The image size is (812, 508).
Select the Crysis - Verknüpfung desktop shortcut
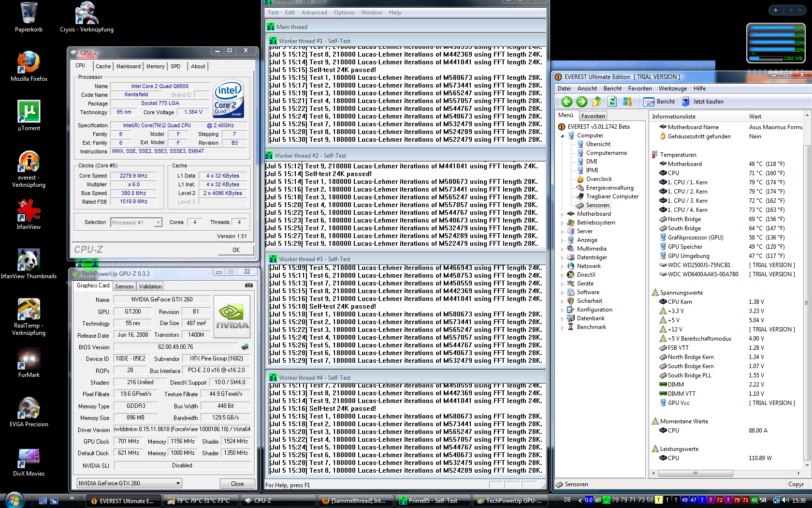(x=87, y=18)
